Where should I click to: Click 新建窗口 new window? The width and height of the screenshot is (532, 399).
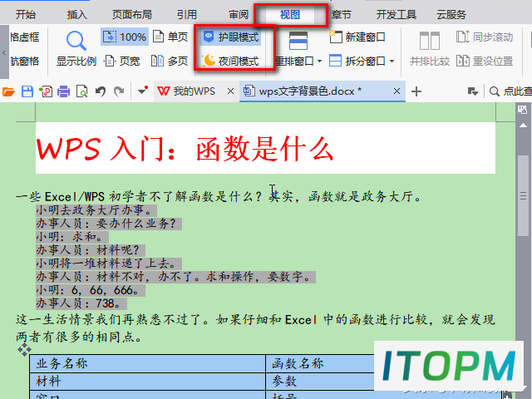(357, 37)
